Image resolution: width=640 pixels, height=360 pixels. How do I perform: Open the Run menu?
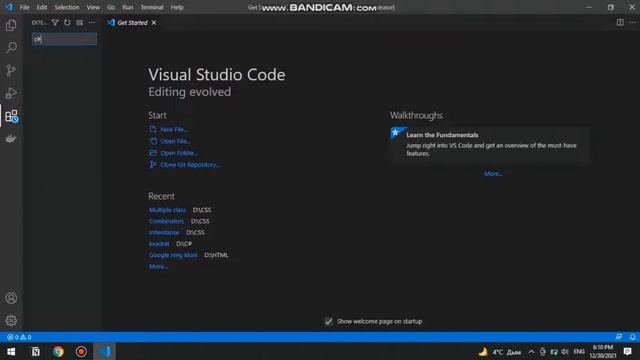pos(128,7)
